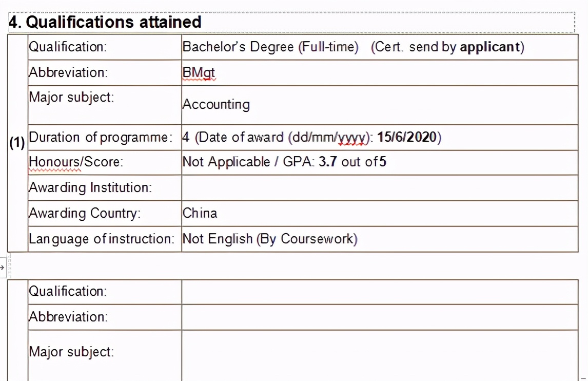Click the empty Abbreviation cell in second table

pos(379,317)
